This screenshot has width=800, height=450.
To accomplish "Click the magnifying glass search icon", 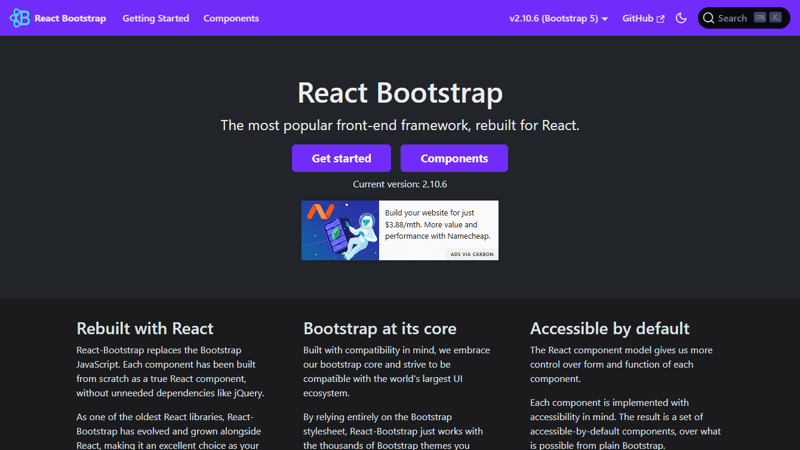I will 709,18.
